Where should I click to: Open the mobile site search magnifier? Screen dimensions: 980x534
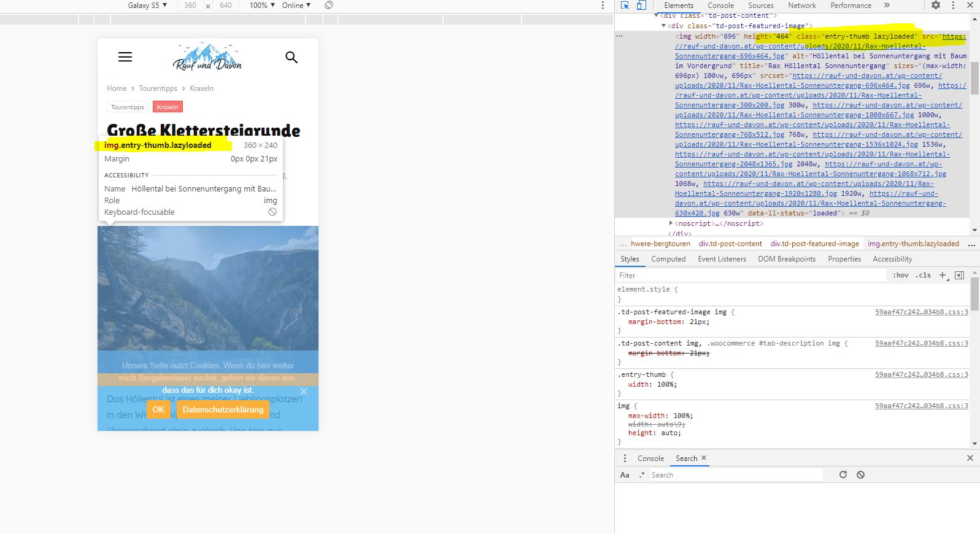click(x=291, y=57)
